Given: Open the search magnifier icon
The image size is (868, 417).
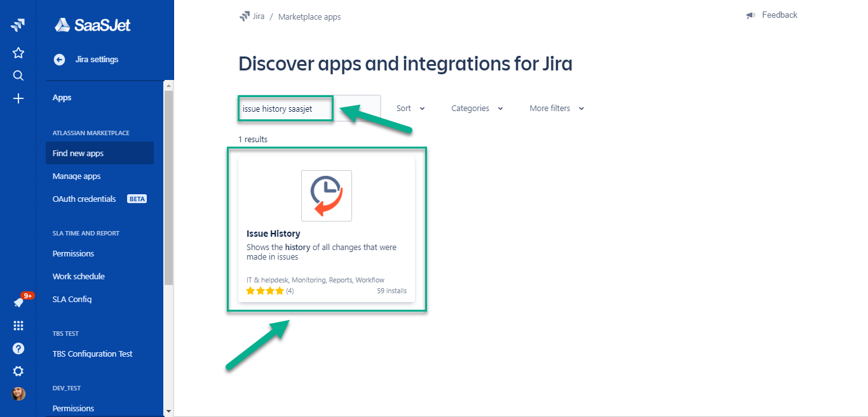Looking at the screenshot, I should coord(18,76).
